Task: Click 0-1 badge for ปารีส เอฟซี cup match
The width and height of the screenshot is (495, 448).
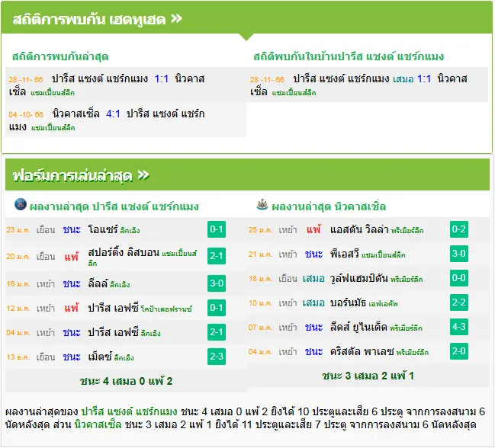Action: 217,307
